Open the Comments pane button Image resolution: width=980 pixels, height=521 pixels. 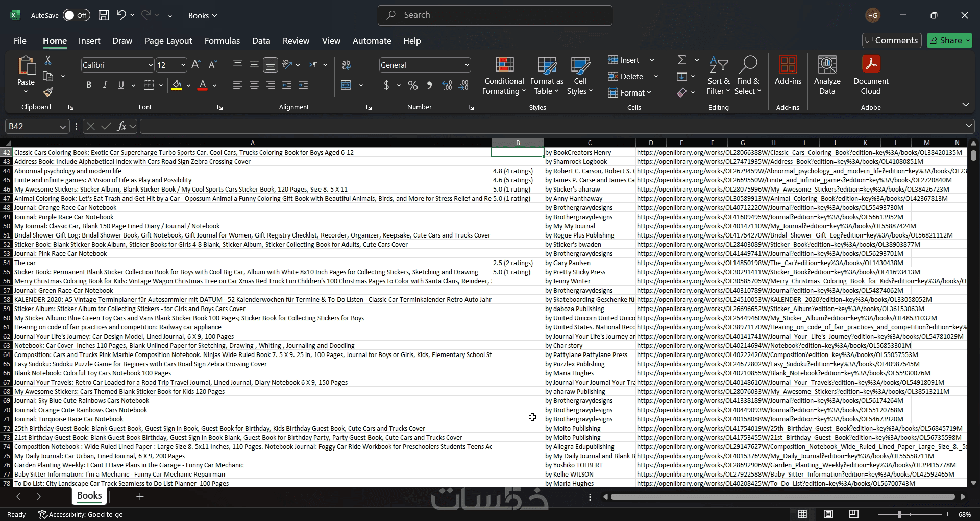(892, 40)
